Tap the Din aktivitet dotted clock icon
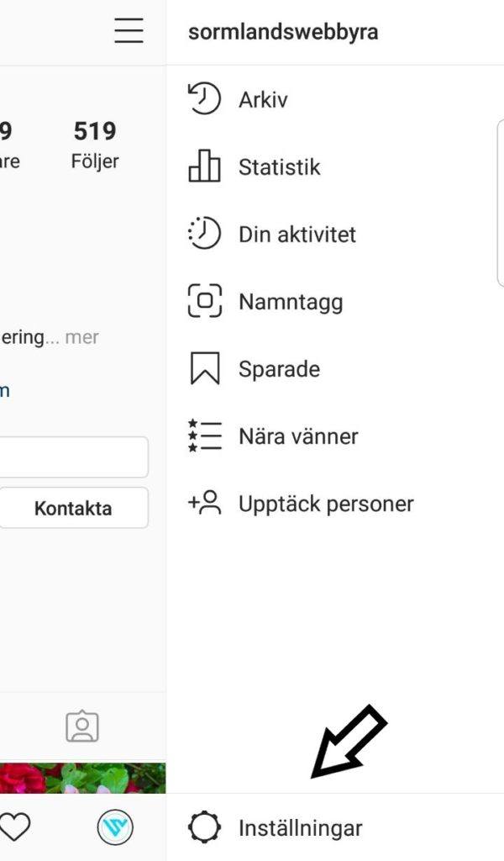This screenshot has height=861, width=504. (x=204, y=234)
